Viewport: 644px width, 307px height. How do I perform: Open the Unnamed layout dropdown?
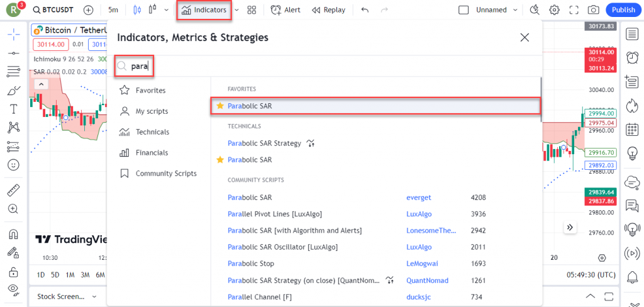(497, 10)
